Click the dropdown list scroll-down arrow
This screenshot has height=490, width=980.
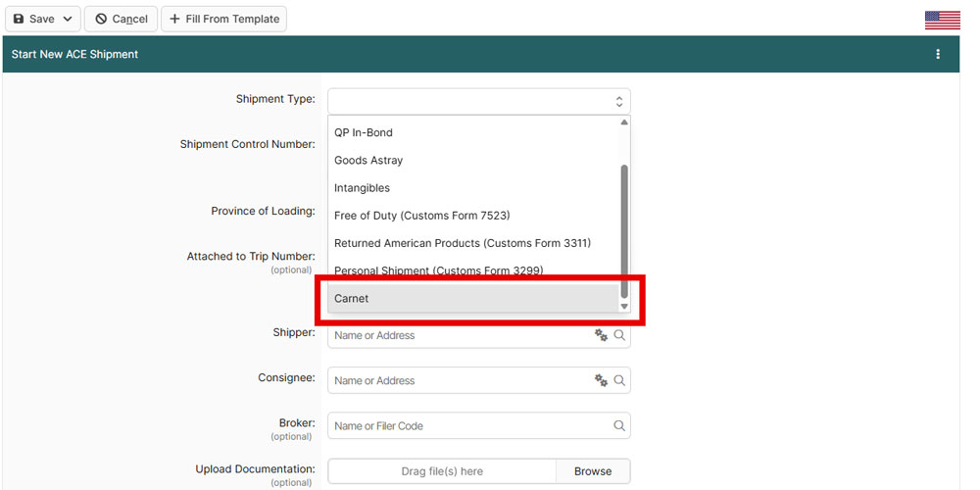coord(624,307)
